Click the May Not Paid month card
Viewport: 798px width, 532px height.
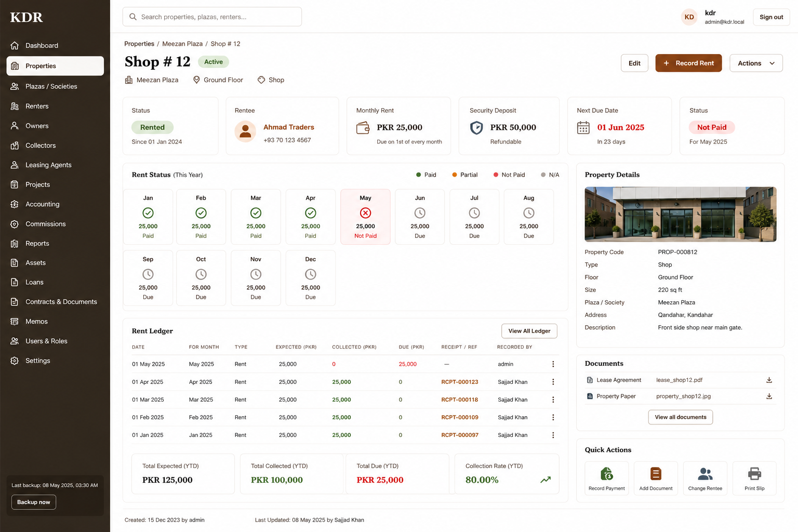[x=365, y=217]
